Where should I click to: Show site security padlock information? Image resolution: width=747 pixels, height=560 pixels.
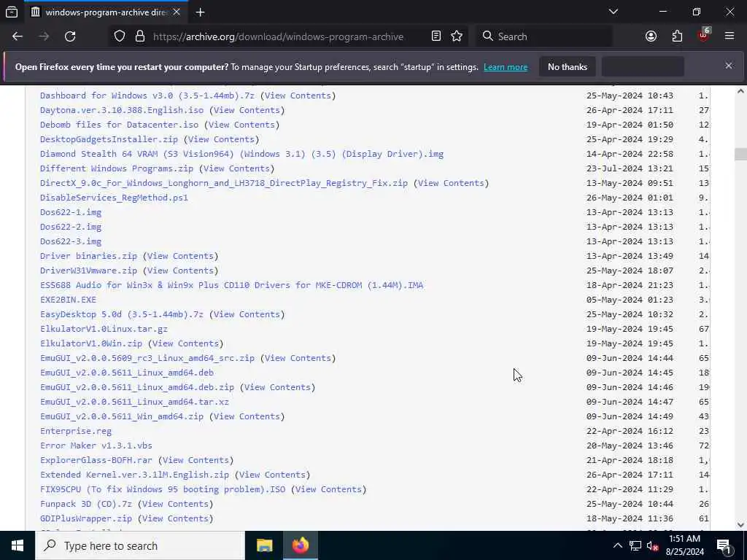139,36
